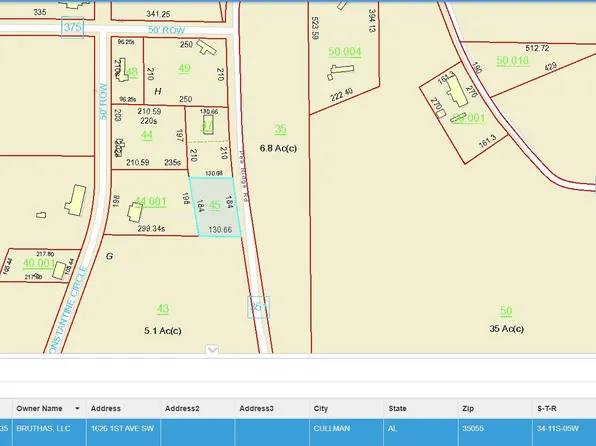Click the building outline in parcel 49
Screen dimensions: 596x446
coord(206,48)
